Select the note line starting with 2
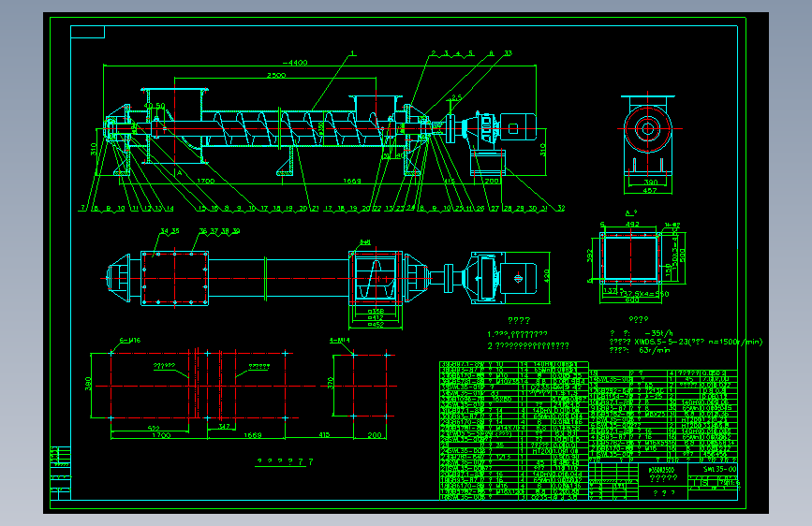The height and width of the screenshot is (526, 812). (x=527, y=346)
